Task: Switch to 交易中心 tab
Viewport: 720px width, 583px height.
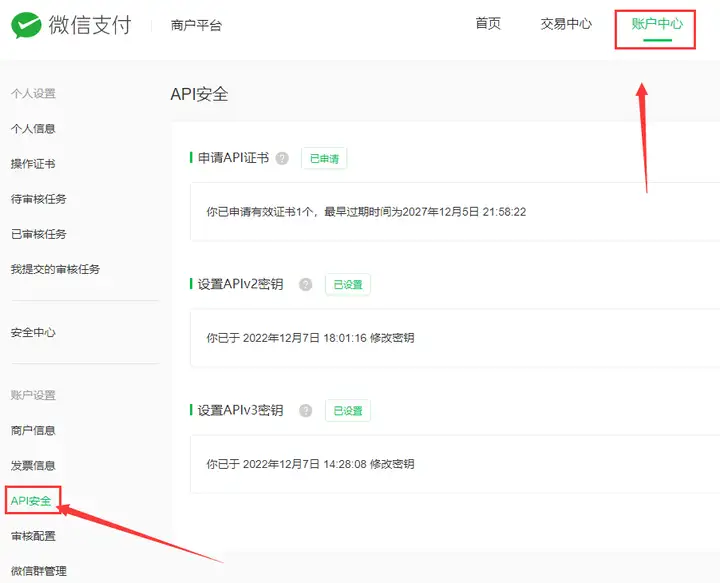Action: click(566, 23)
